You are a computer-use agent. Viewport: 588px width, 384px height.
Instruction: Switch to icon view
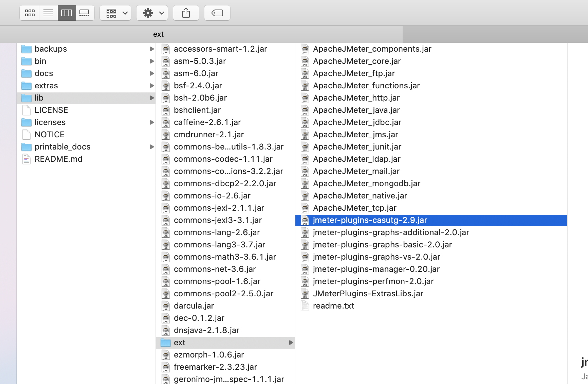(x=30, y=13)
